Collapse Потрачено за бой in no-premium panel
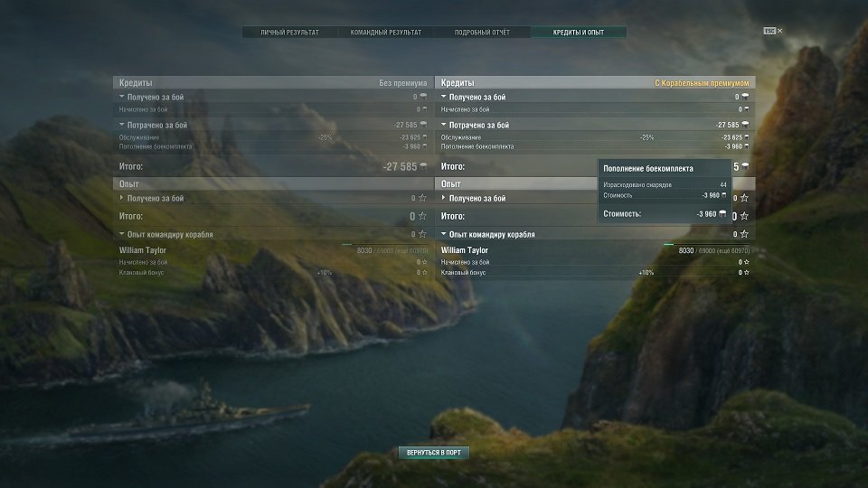Screen dimensions: 868x488 pyautogui.click(x=123, y=126)
